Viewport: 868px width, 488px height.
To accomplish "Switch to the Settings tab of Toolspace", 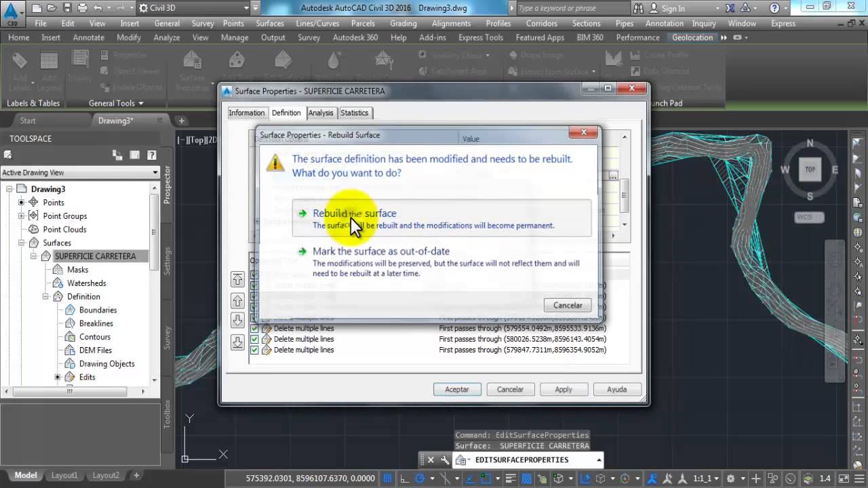I will 167,261.
